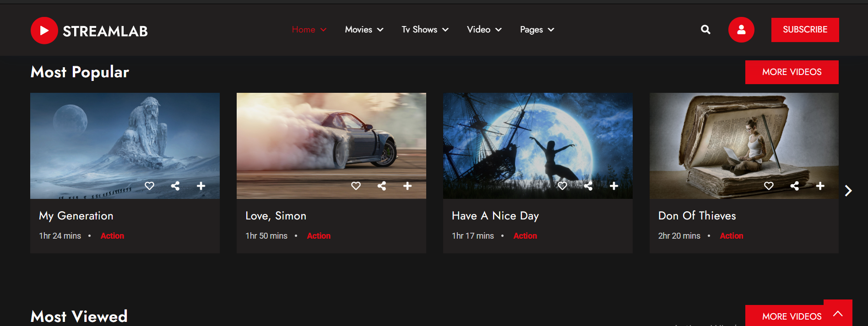Like Love, Simon with heart icon
This screenshot has height=326, width=868.
tap(356, 186)
